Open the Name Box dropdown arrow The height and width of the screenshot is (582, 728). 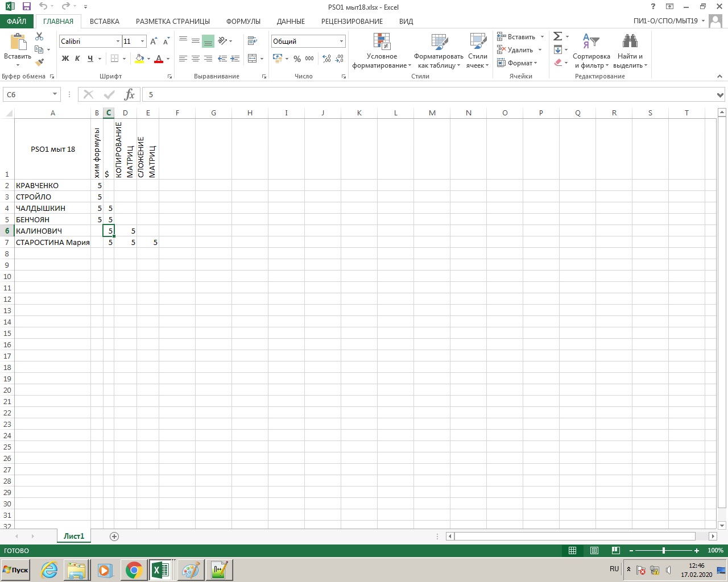(x=55, y=94)
